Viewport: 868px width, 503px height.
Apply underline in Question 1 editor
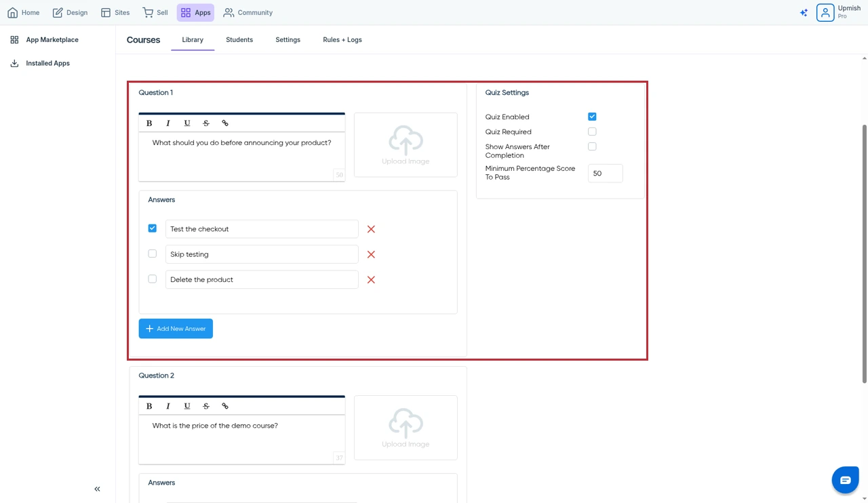[187, 123]
